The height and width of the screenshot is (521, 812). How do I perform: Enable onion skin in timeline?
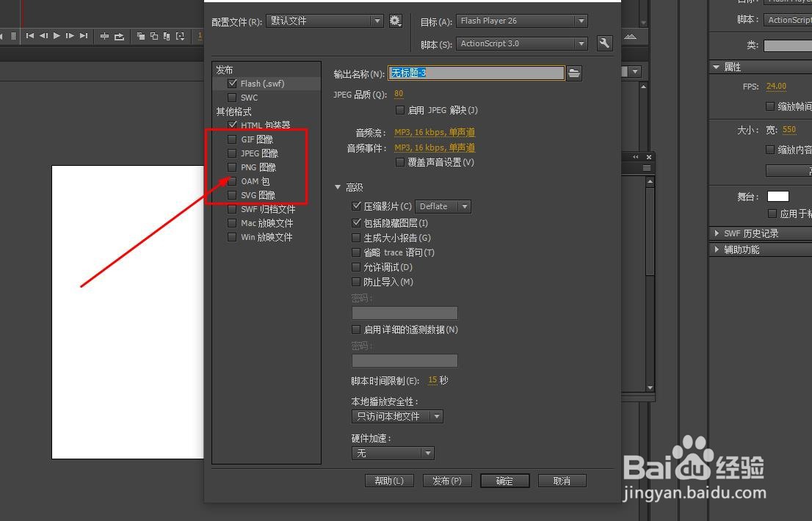pos(141,36)
